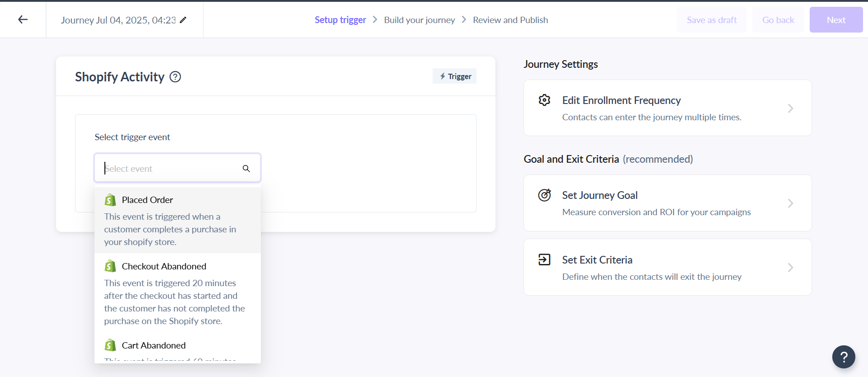The image size is (868, 377).
Task: Open Shopify Activity help question-mark icon
Action: pos(175,77)
